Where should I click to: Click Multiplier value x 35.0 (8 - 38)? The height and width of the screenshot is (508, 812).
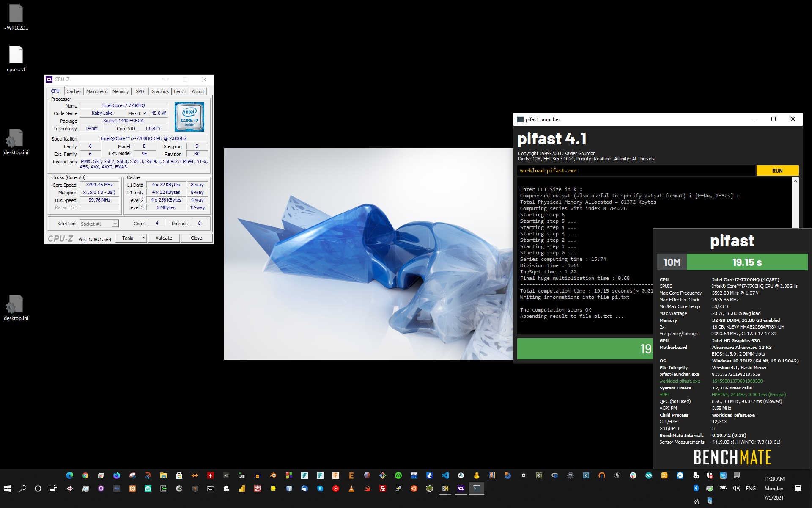[x=99, y=192]
